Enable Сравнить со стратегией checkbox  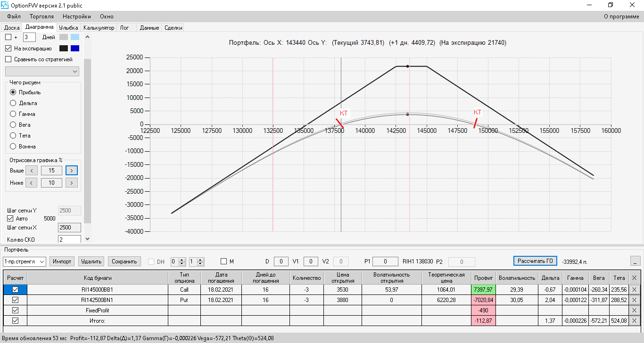pyautogui.click(x=8, y=59)
